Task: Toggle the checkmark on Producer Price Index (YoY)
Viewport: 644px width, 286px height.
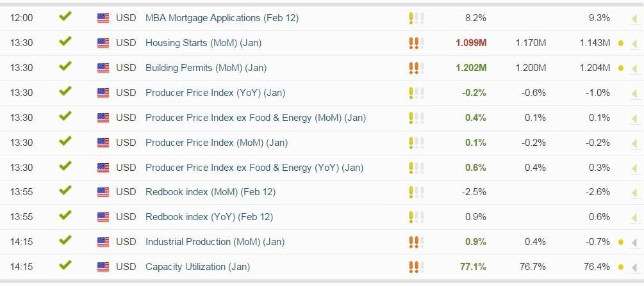Action: tap(65, 91)
